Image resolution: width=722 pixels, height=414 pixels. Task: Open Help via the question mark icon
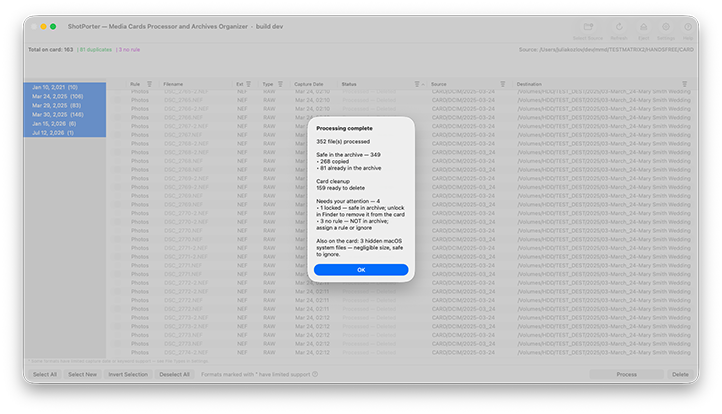click(x=688, y=27)
